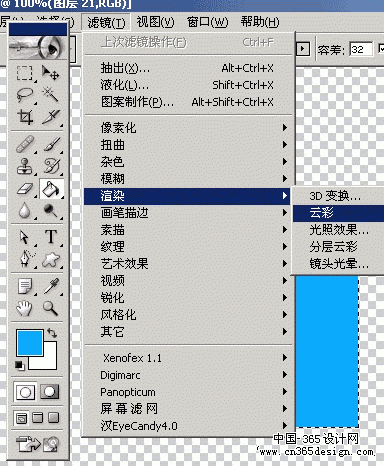Open the 视图(V) menu
The height and width of the screenshot is (466, 384).
155,22
